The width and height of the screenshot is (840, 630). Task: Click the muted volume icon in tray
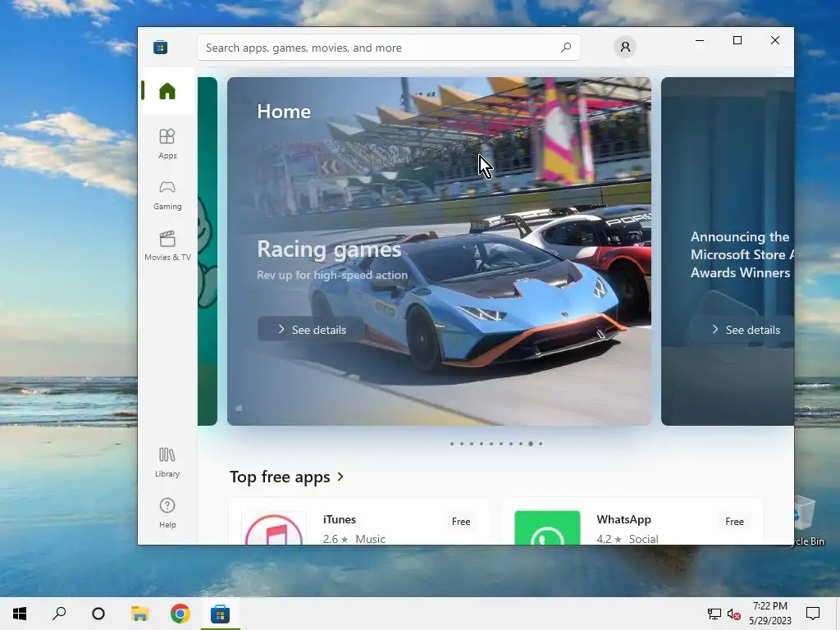734,614
